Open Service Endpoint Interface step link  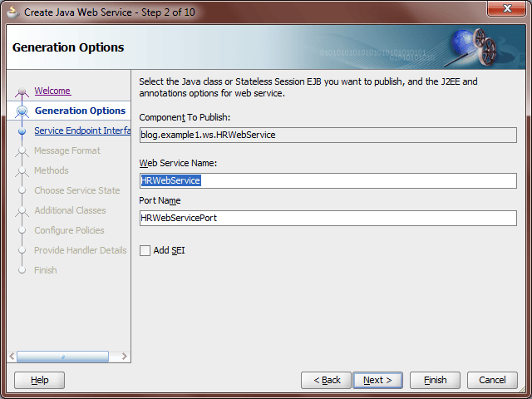click(x=82, y=131)
